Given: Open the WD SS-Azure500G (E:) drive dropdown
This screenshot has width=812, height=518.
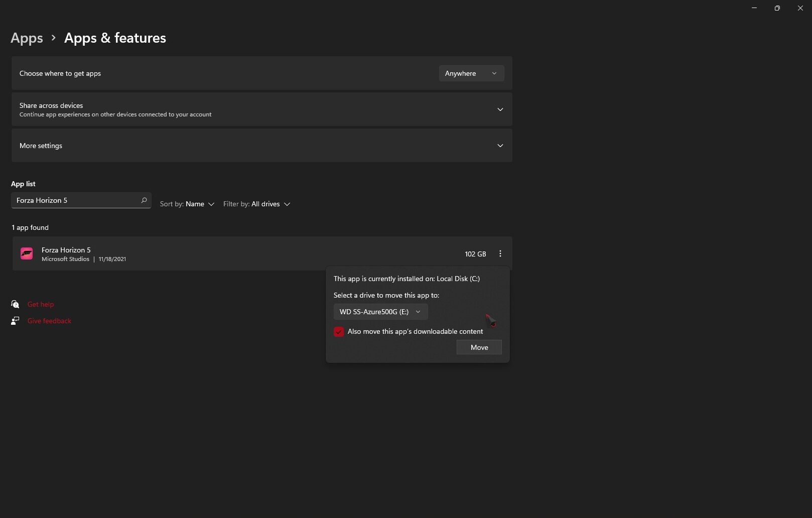Looking at the screenshot, I should click(x=380, y=312).
